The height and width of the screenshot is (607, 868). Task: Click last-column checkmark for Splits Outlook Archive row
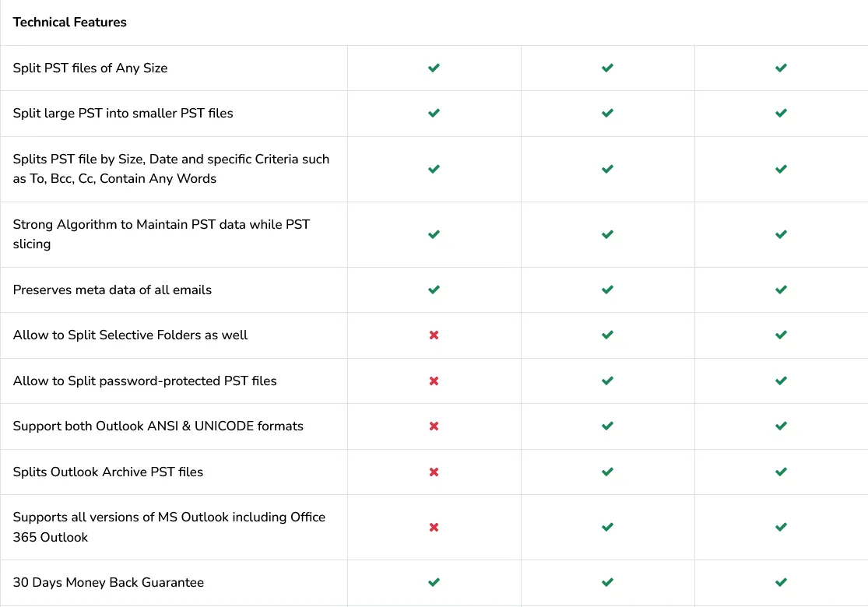pyautogui.click(x=782, y=472)
